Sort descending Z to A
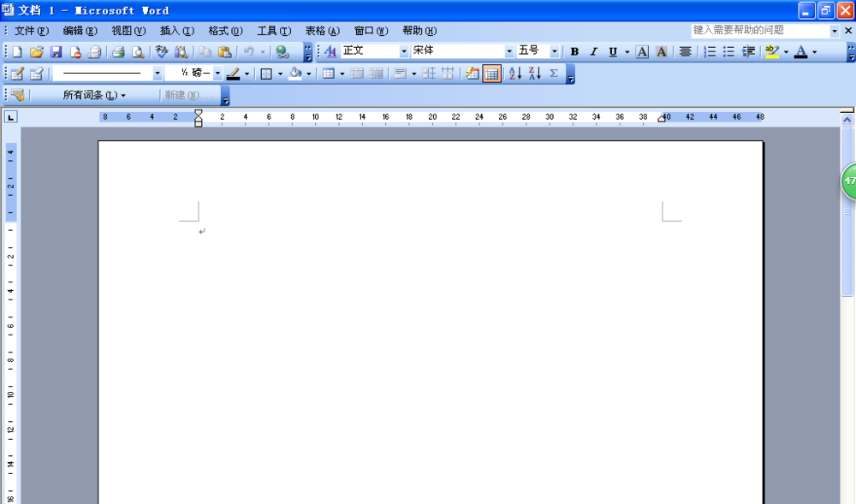 [534, 74]
